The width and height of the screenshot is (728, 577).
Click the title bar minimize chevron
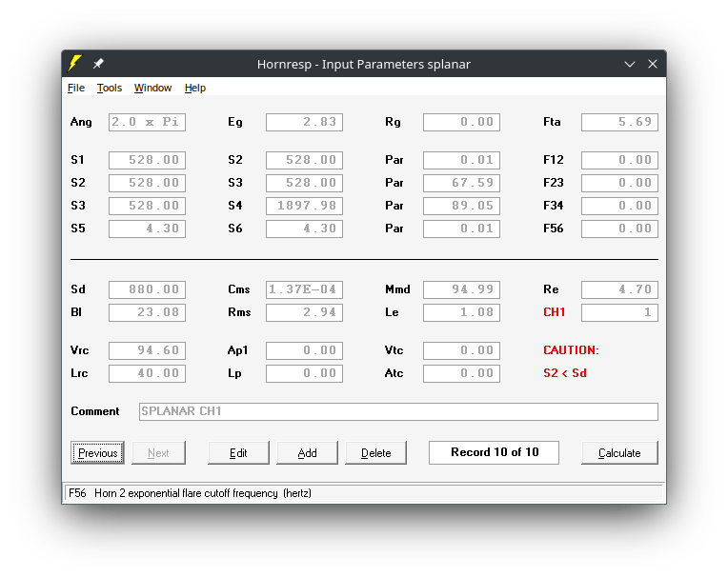click(630, 64)
